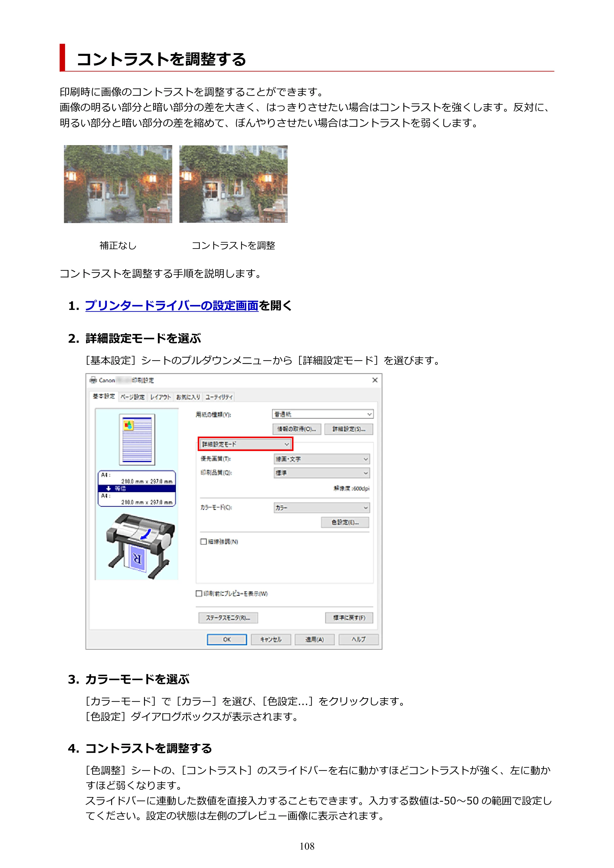Expand the 優先画質 dropdown

click(321, 459)
